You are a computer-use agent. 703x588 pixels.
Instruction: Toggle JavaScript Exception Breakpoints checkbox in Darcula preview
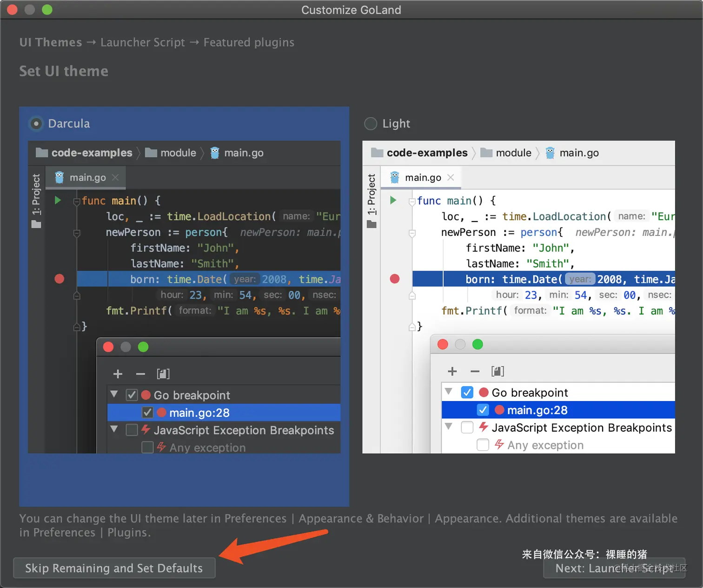(x=132, y=430)
